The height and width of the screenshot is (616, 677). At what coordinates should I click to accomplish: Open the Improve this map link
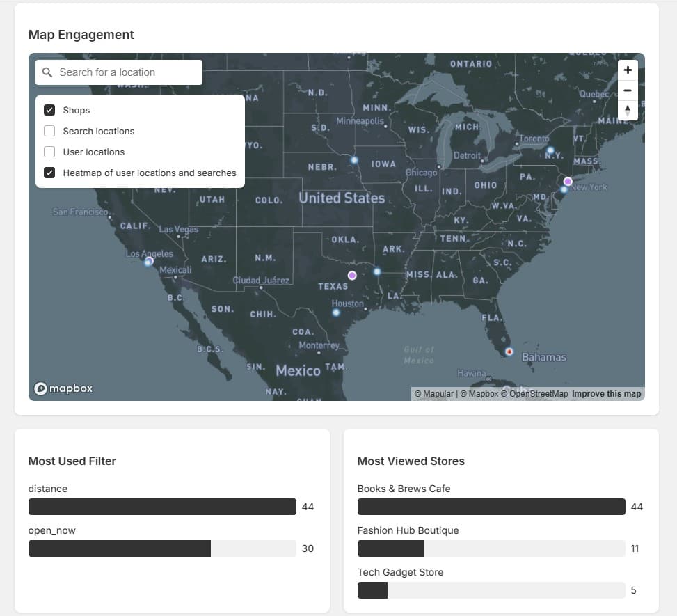coord(606,393)
